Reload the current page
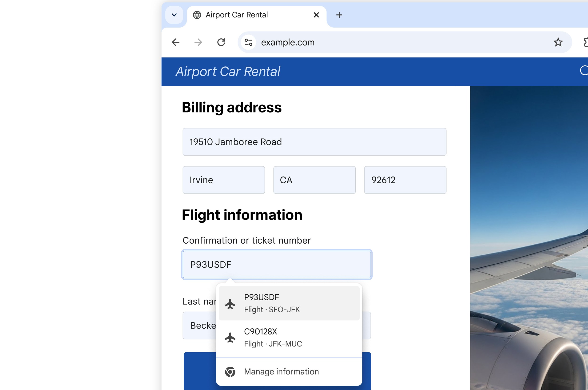Screen dimensions: 588x390 point(221,42)
